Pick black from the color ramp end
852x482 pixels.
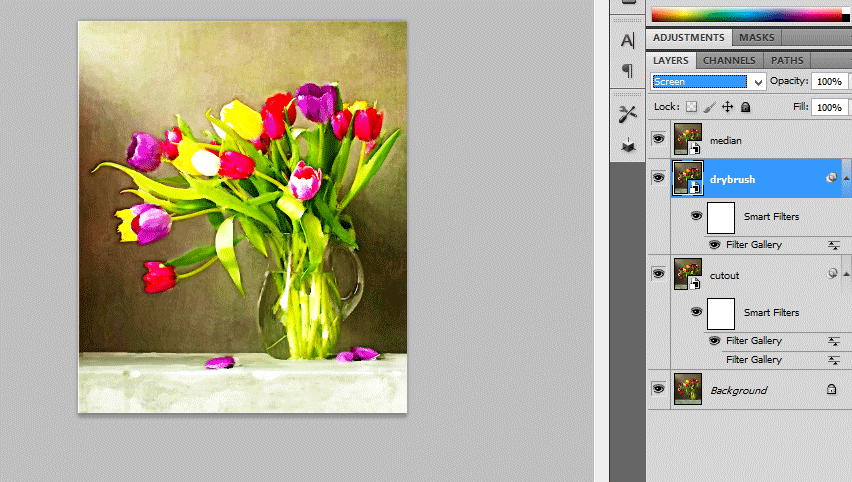(846, 18)
